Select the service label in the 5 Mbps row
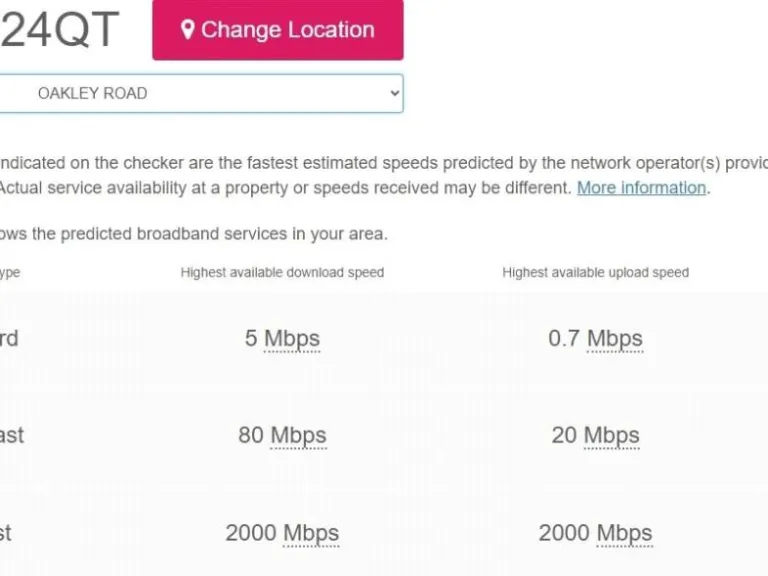The image size is (768, 576). (9, 339)
